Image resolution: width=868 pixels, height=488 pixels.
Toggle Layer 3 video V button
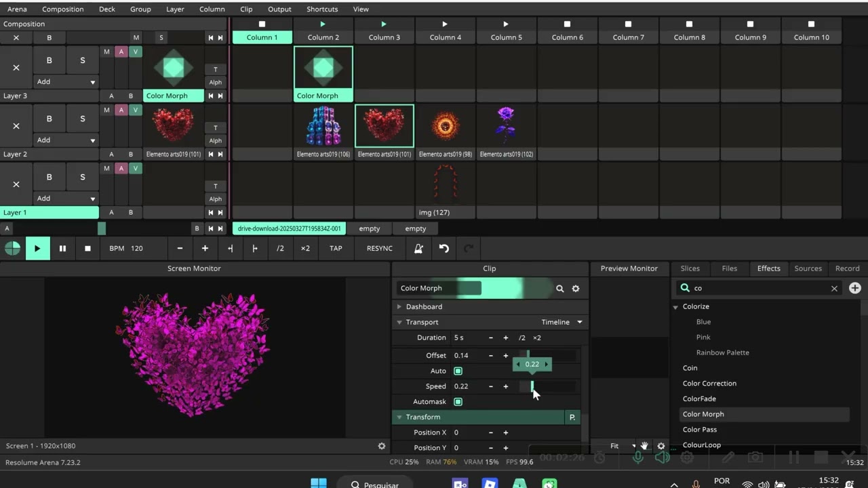[x=136, y=52]
